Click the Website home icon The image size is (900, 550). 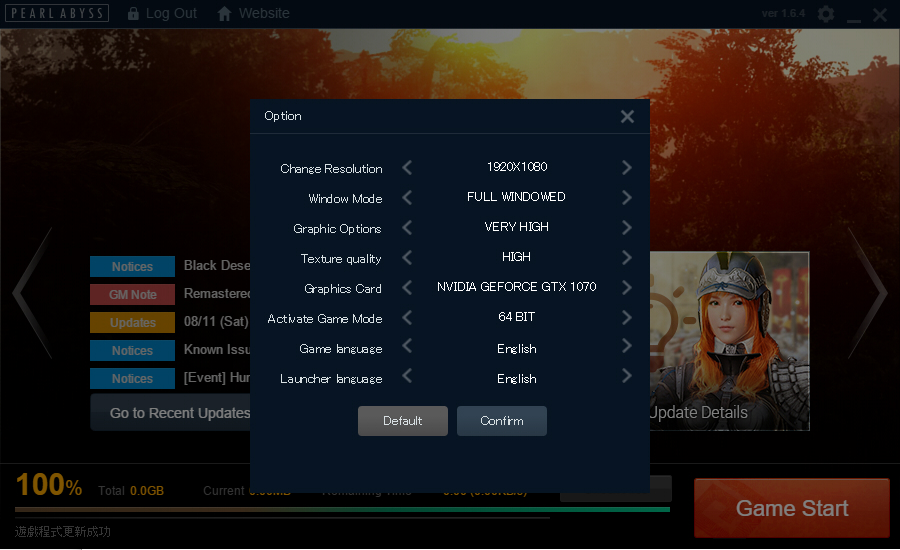click(x=224, y=13)
